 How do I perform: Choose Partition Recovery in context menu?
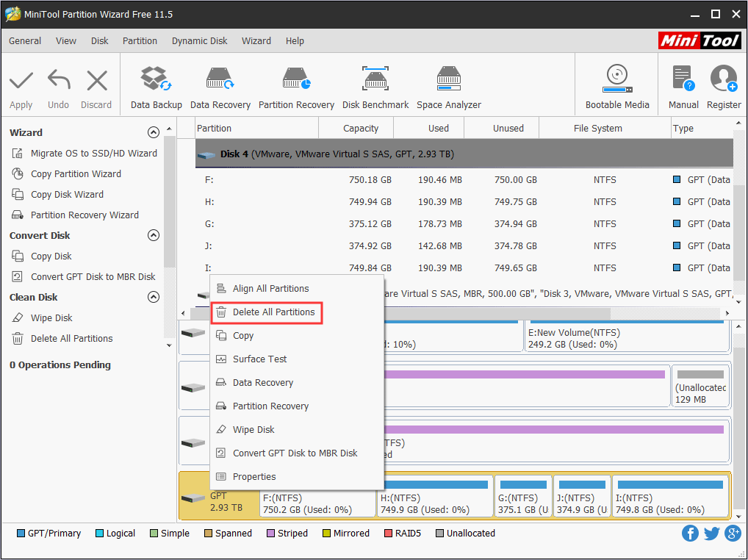click(297, 406)
